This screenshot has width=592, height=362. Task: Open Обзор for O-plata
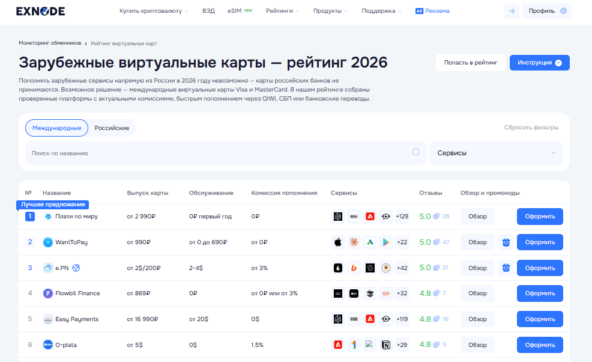[477, 345]
